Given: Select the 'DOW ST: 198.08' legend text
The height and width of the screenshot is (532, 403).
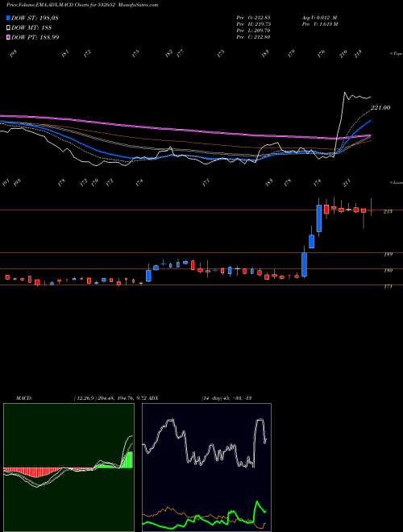Looking at the screenshot, I should coord(35,18).
